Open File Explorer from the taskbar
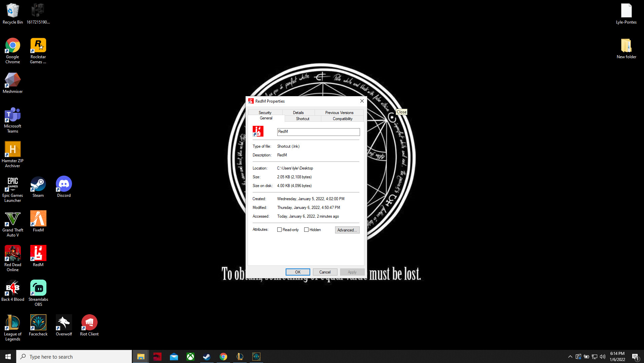This screenshot has height=363, width=644. [141, 357]
